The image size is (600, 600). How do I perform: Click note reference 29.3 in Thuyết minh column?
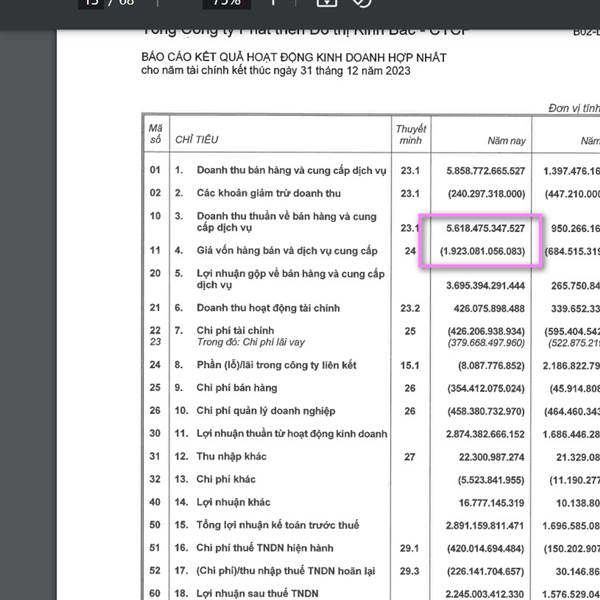(x=409, y=571)
